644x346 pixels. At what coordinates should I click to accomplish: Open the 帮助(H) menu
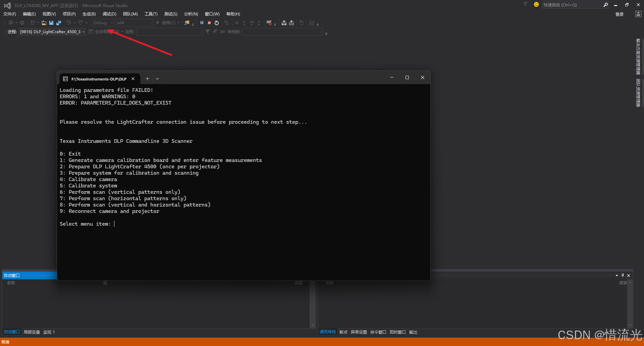(x=233, y=14)
